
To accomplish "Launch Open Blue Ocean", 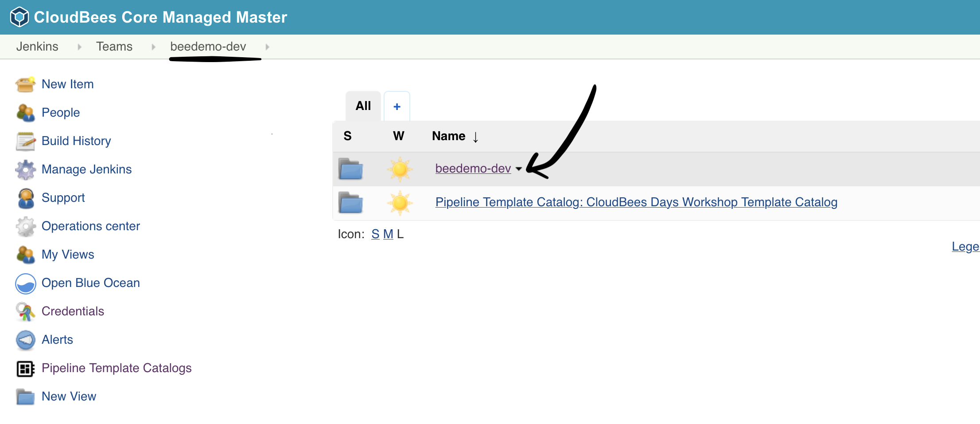I will click(x=91, y=283).
